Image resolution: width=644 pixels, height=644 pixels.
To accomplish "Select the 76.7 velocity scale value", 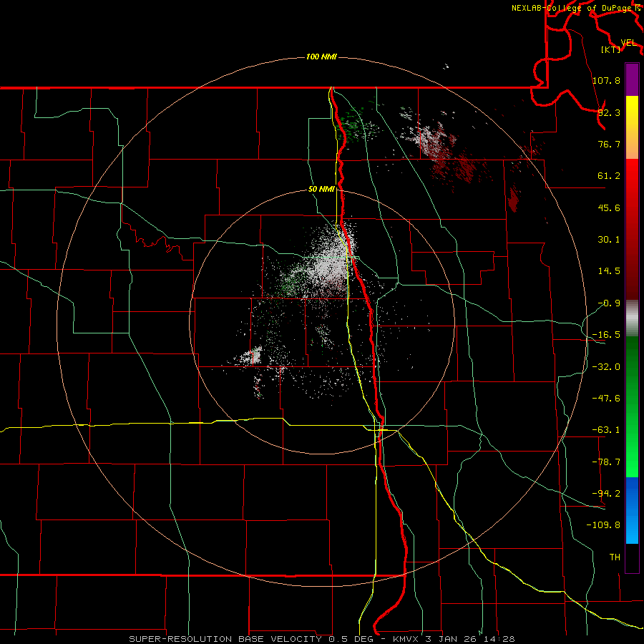I will (x=609, y=144).
